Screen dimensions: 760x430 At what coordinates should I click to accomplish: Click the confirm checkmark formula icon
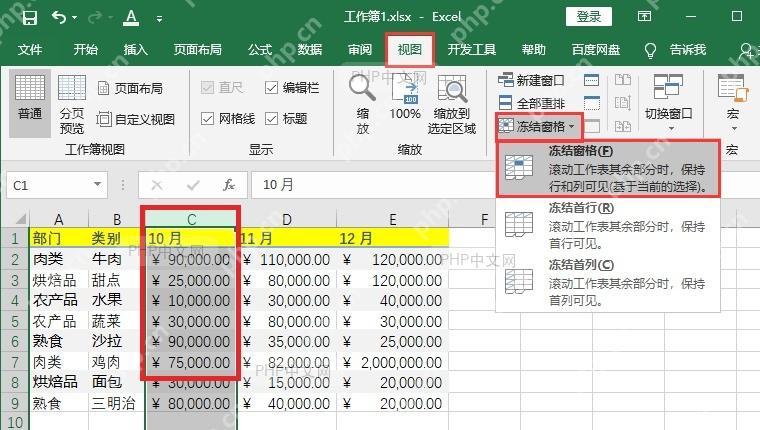tap(193, 185)
